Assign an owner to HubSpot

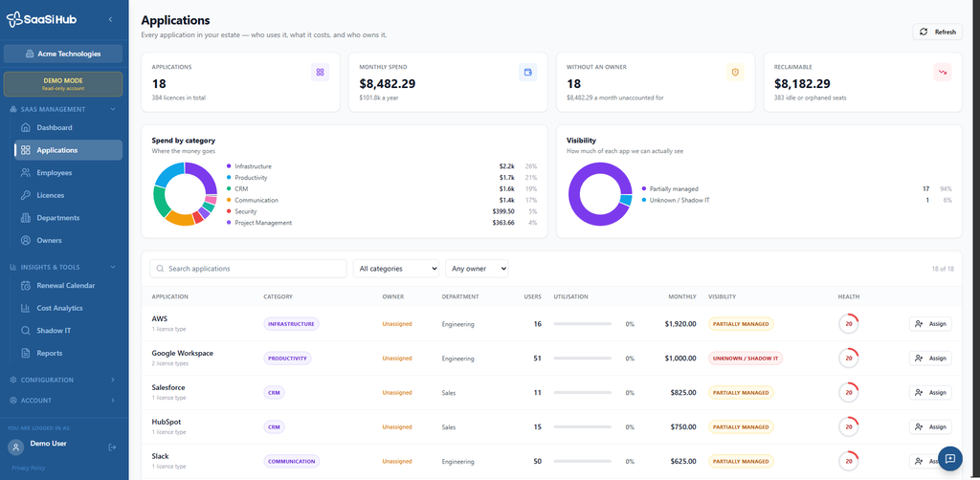(930, 427)
